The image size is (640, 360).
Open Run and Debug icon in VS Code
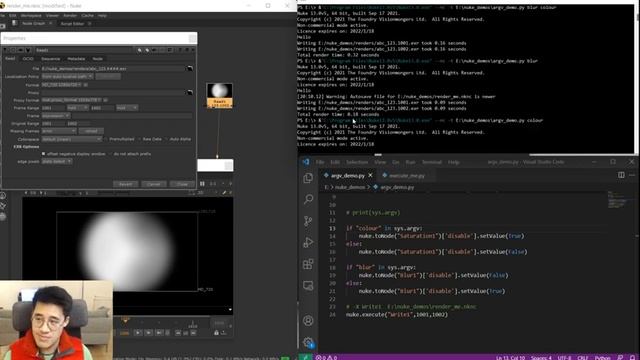pyautogui.click(x=308, y=242)
